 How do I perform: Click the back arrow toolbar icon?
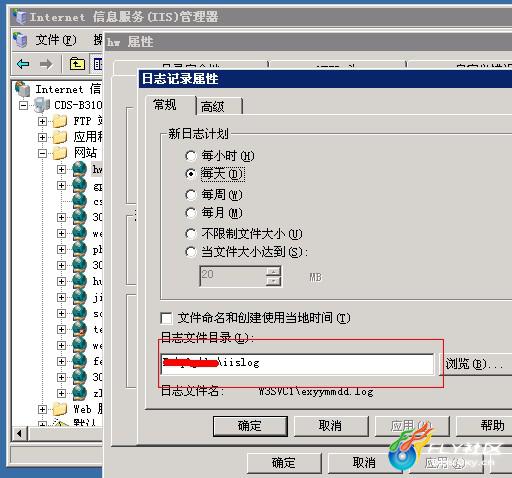tap(23, 63)
